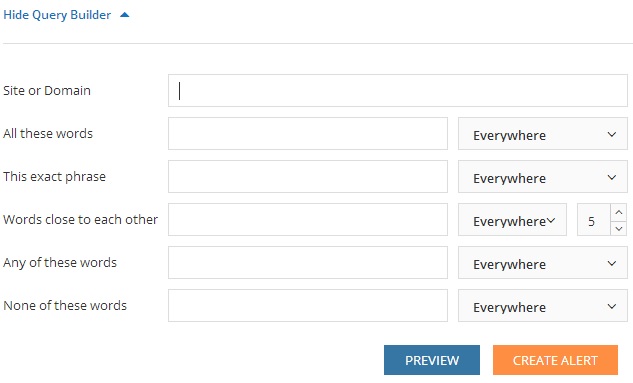Open Everywhere dropdown for Words close together
This screenshot has height=383, width=633.
512,220
